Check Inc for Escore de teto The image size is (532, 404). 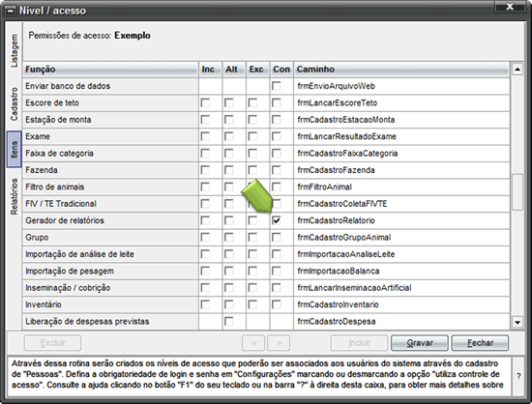click(x=205, y=102)
